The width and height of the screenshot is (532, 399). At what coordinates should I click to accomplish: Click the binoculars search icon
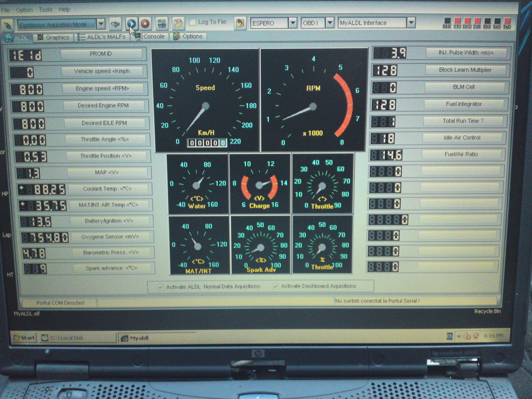click(x=115, y=24)
